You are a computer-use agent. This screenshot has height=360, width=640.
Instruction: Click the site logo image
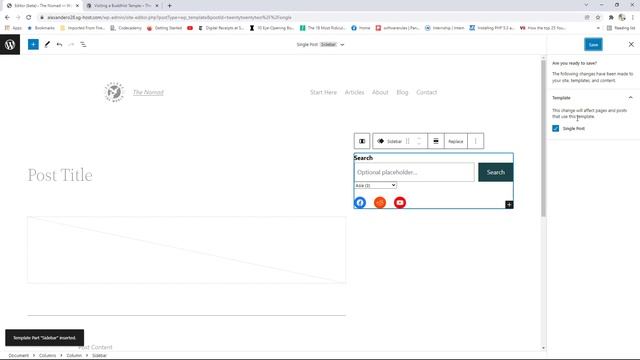[x=114, y=92]
